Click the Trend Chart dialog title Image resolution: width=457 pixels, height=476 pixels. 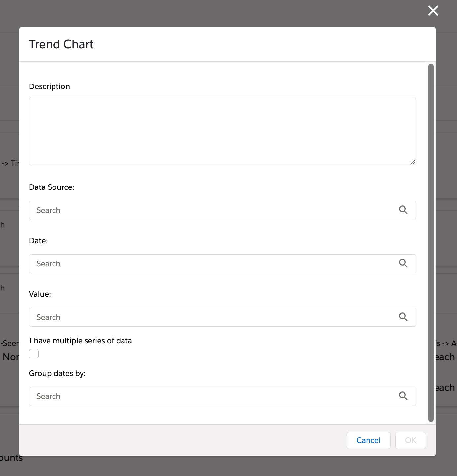click(61, 44)
